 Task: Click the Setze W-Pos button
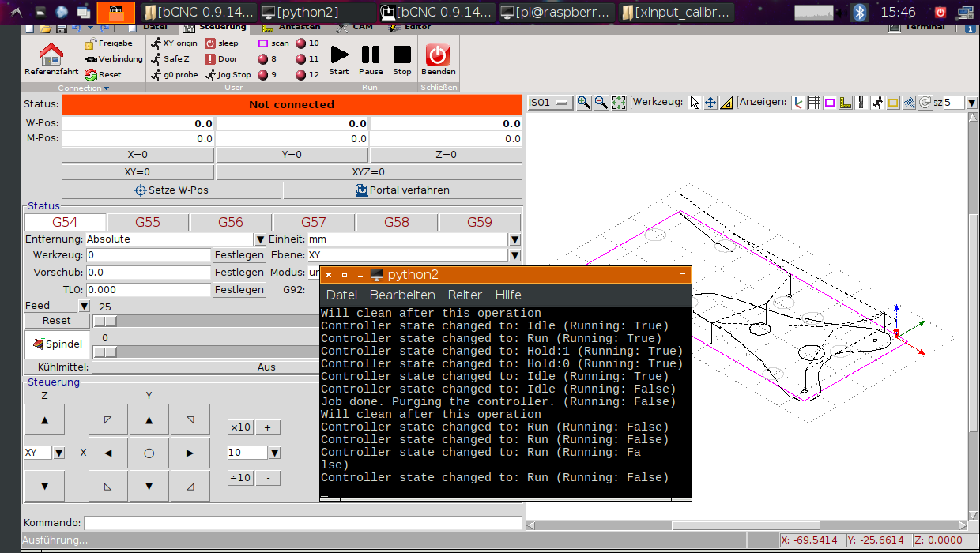coord(171,190)
